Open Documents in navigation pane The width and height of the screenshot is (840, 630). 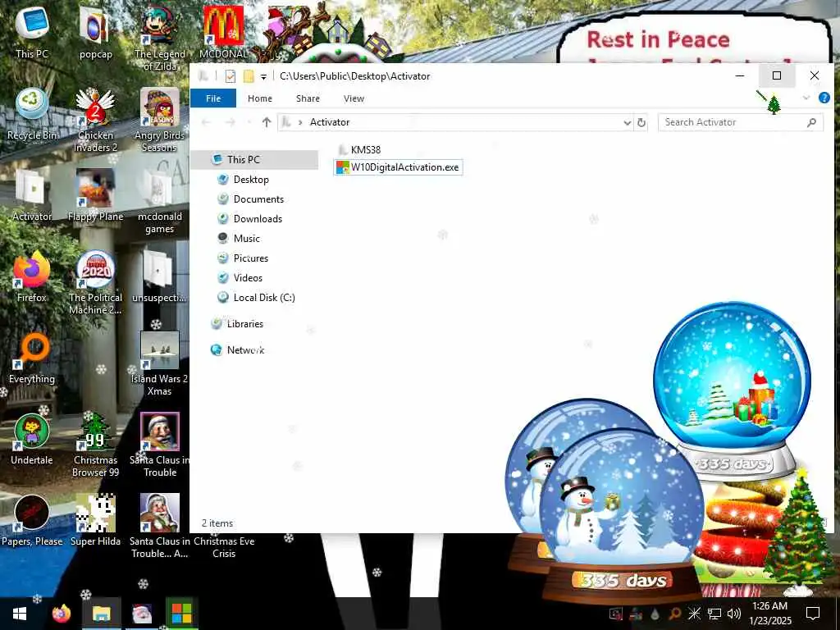tap(258, 199)
